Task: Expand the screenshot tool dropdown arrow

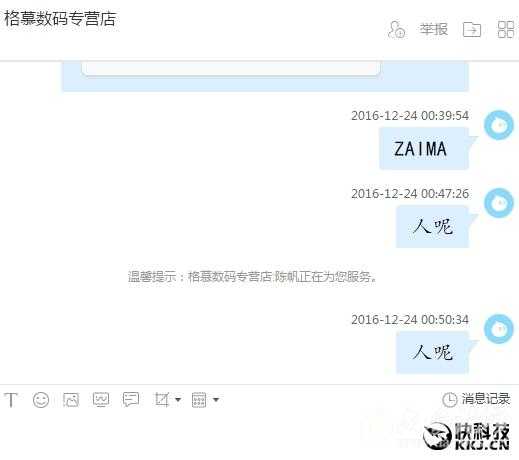Action: [x=178, y=399]
